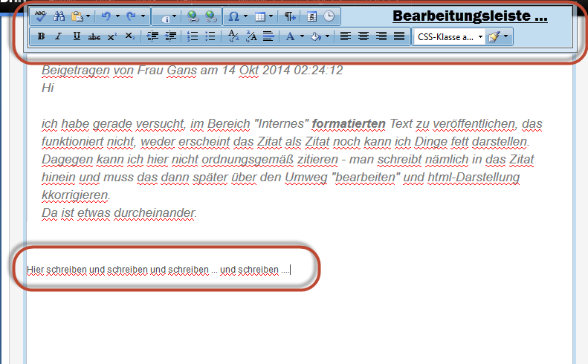588x364 pixels.
Task: Insert current time with clock icon
Action: pyautogui.click(x=328, y=16)
